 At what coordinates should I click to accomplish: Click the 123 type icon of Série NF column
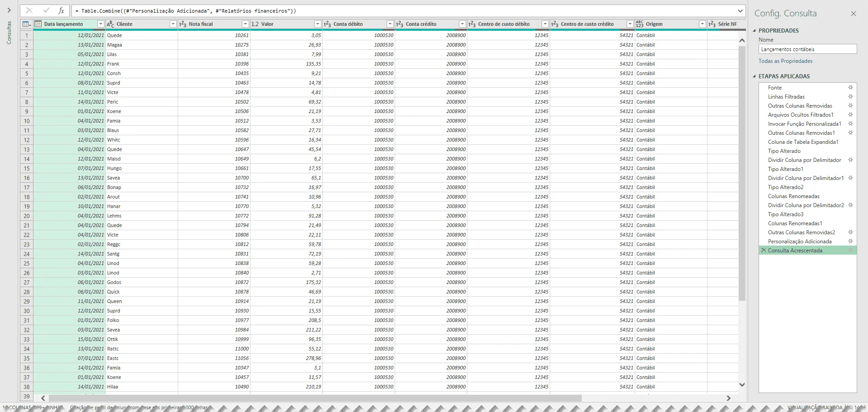712,24
